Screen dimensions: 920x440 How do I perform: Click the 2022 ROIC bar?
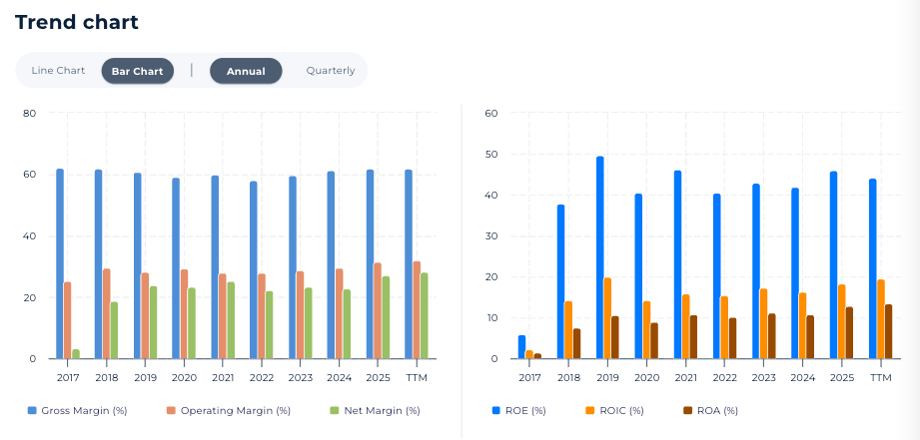point(724,327)
